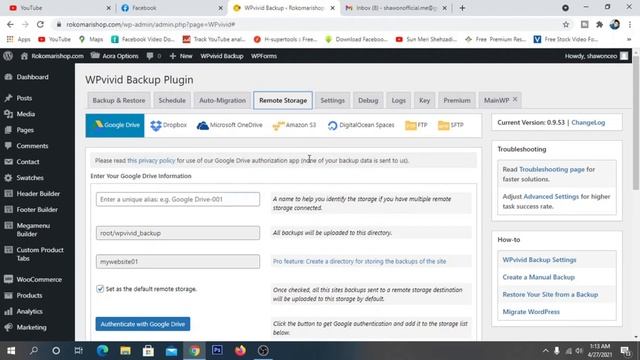
Task: Visit Rokomarishop.com site from admin bar
Action: pos(52,56)
